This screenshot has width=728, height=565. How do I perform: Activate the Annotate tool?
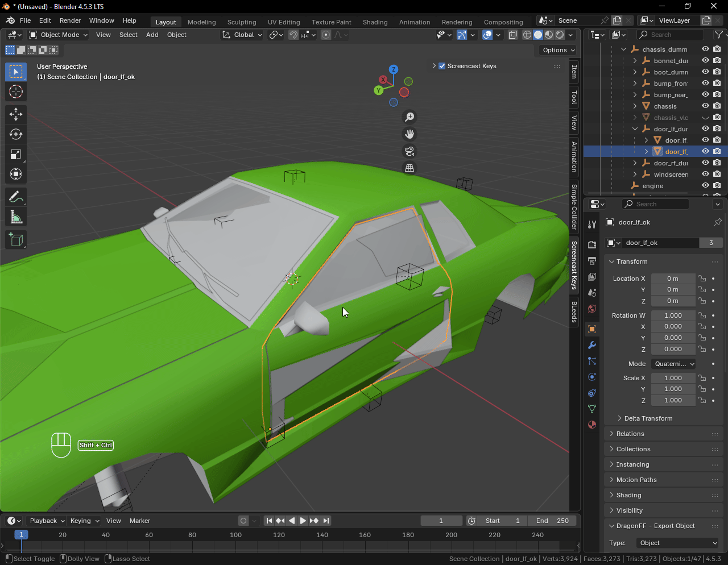(16, 197)
